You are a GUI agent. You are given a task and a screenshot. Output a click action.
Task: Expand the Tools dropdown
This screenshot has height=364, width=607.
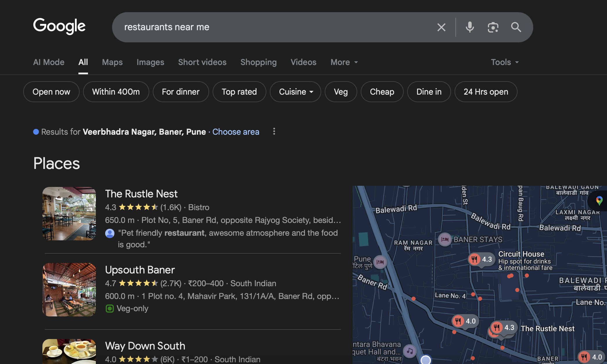(504, 62)
